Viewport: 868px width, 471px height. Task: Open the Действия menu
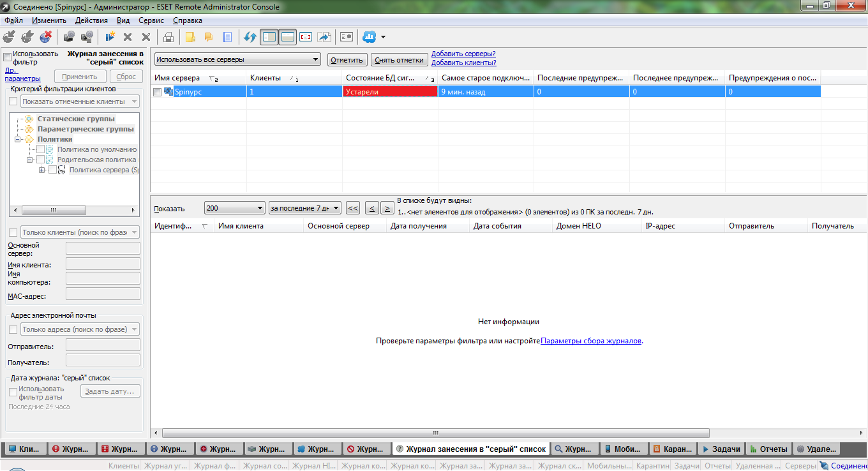[91, 20]
